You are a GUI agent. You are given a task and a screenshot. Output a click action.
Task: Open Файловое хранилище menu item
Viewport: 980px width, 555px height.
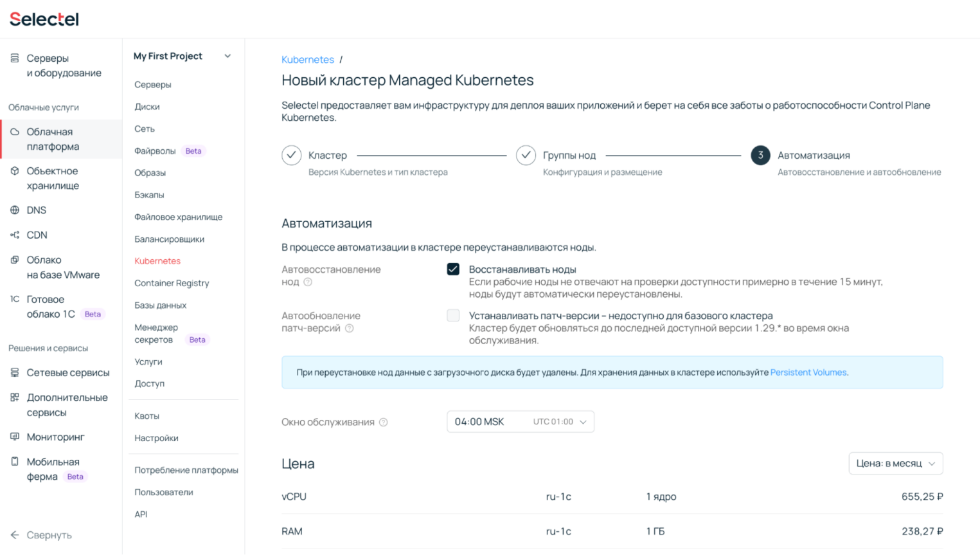tap(179, 217)
